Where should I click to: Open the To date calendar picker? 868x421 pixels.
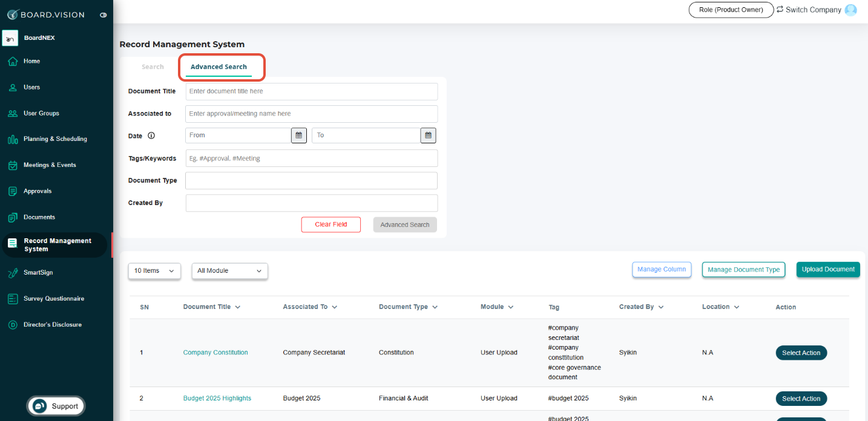point(428,135)
